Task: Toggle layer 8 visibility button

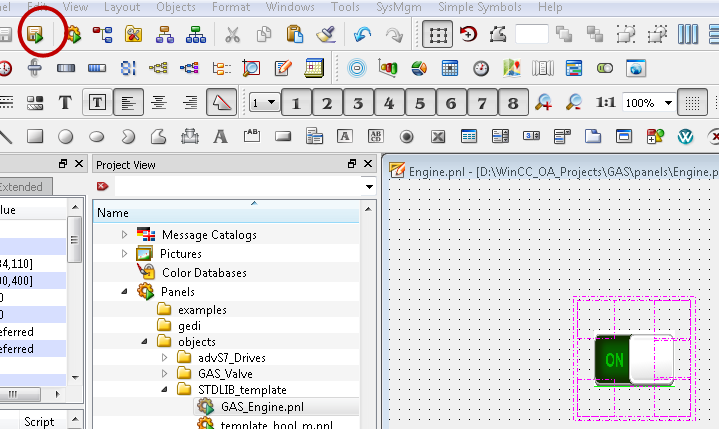Action: [512, 103]
